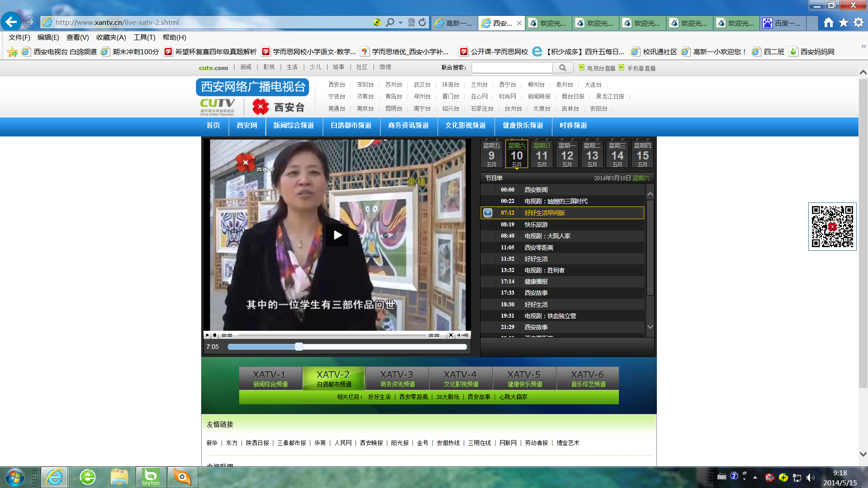The image size is (868, 488).
Task: Go forward using the browser Forward arrow
Action: [30, 22]
